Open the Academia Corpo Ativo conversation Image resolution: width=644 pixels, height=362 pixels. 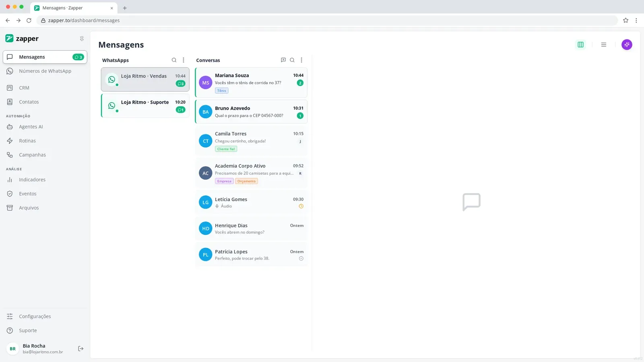point(251,173)
